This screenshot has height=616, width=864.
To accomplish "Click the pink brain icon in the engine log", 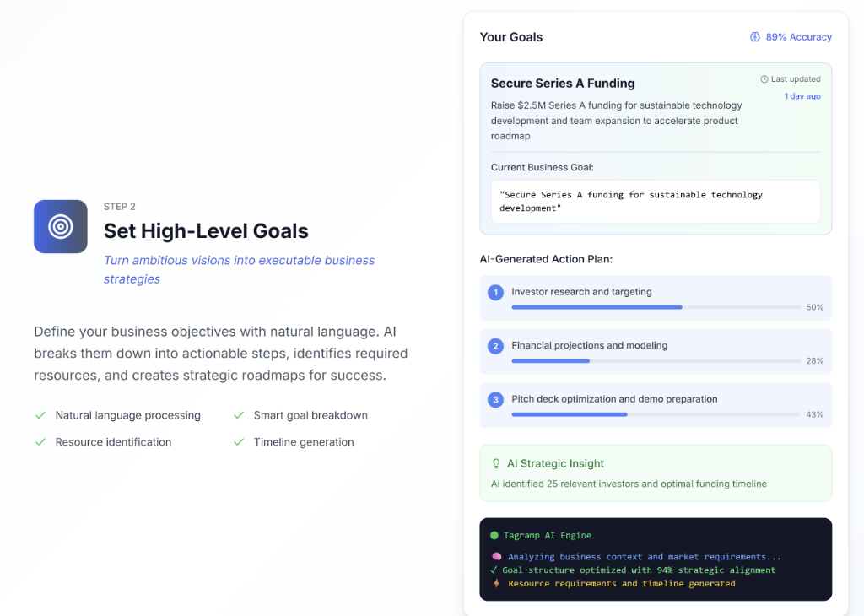I will pos(496,556).
